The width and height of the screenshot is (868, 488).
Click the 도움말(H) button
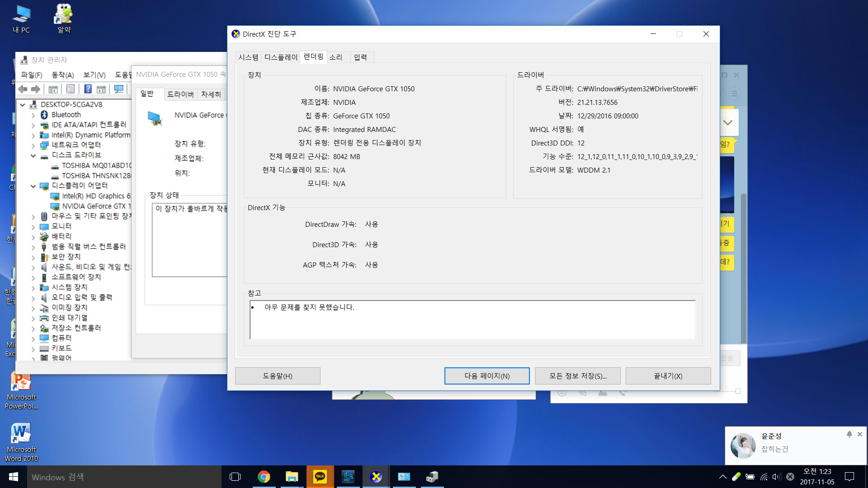[278, 376]
